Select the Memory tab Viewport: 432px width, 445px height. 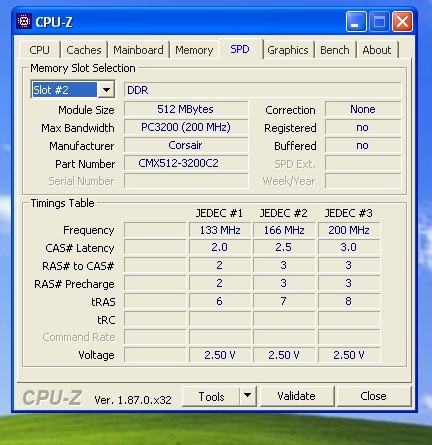[194, 50]
